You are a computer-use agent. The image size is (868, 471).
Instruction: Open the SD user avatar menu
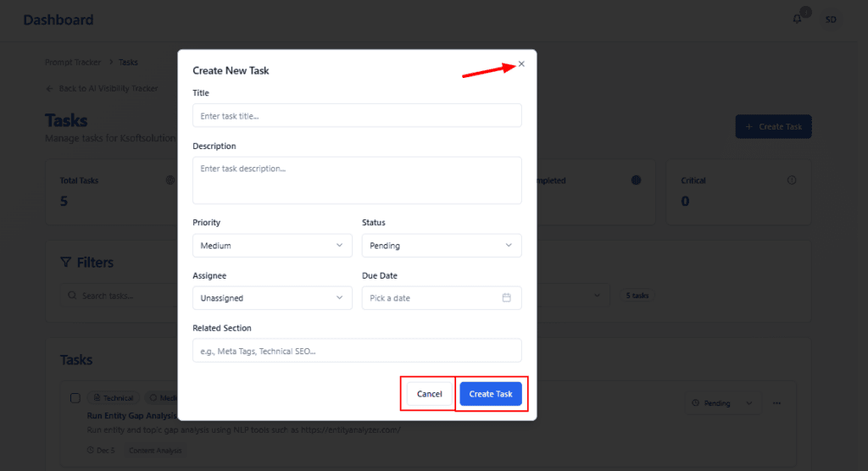pos(831,19)
